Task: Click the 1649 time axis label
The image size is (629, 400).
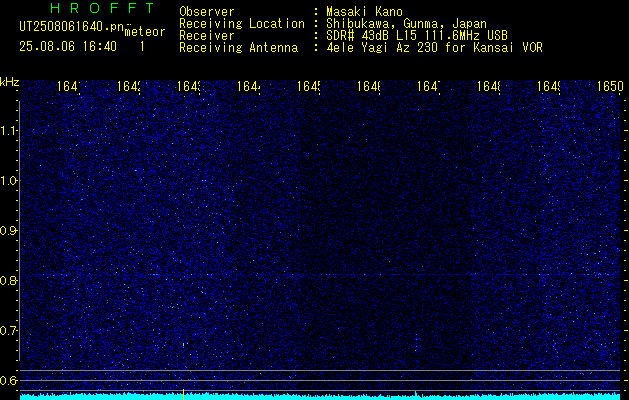Action: coord(549,86)
